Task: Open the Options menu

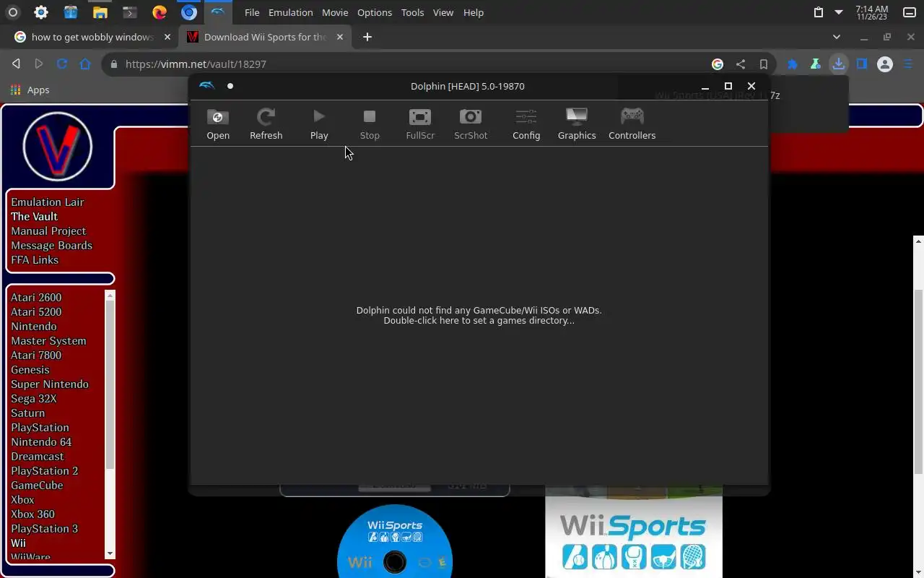Action: point(375,12)
